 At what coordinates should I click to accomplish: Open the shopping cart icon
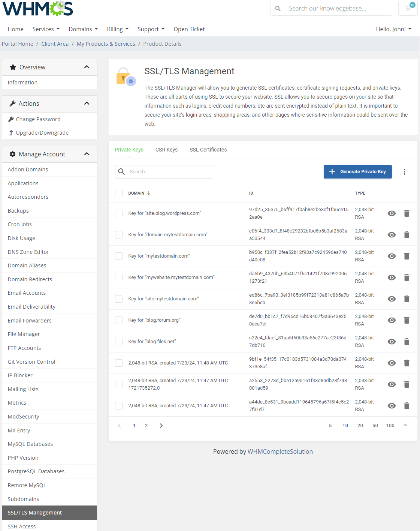tap(408, 8)
